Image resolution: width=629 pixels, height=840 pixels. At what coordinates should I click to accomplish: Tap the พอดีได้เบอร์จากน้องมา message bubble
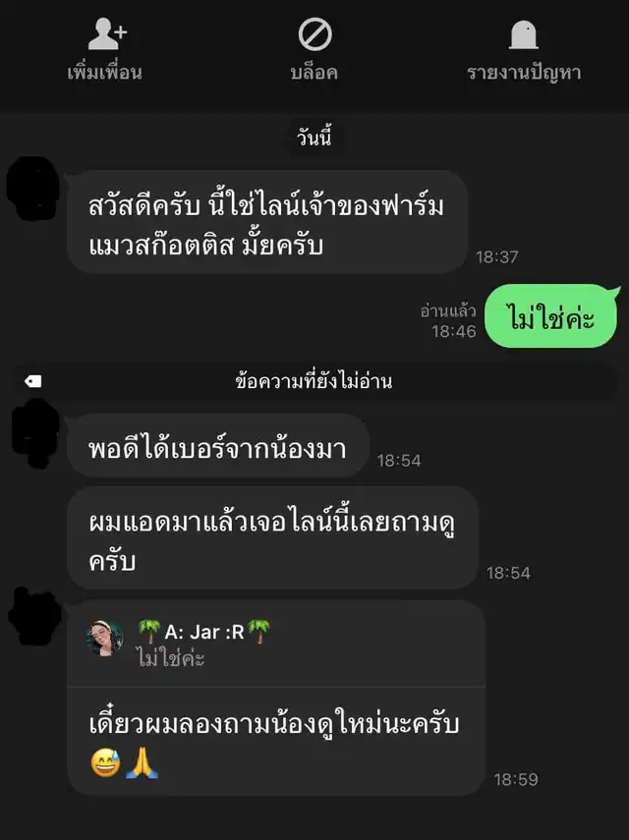(x=217, y=445)
